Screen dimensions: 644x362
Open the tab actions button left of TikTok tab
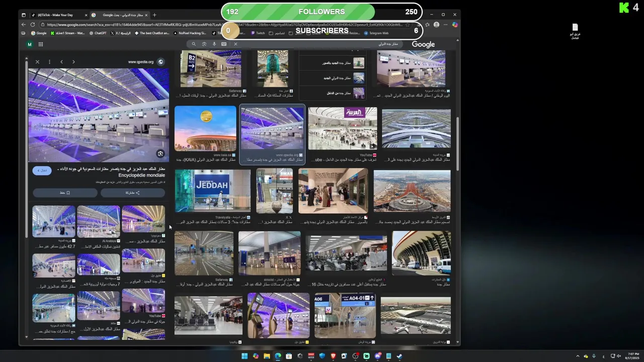click(x=24, y=15)
